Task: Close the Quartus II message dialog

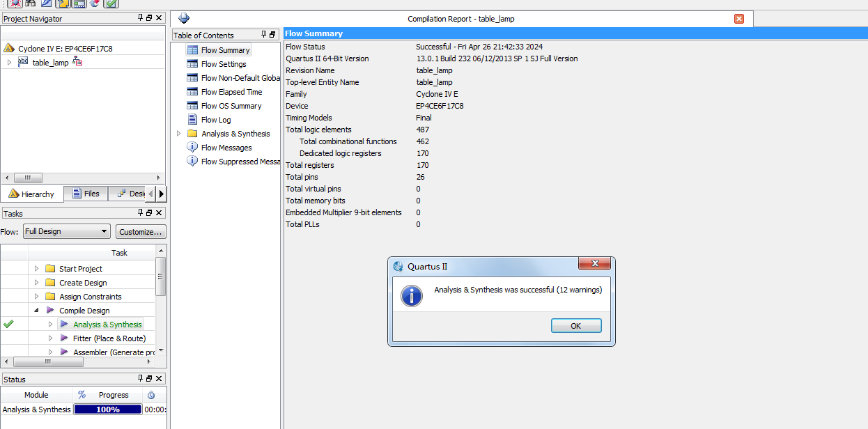Action: click(595, 264)
